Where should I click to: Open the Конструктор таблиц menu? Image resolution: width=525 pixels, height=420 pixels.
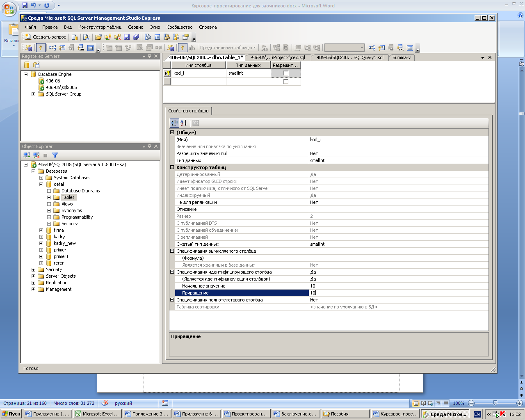[x=100, y=27]
